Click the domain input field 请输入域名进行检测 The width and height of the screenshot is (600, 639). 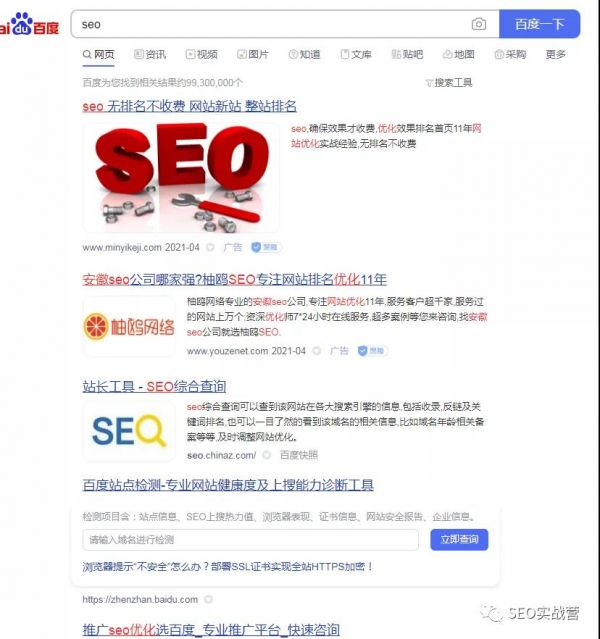250,540
